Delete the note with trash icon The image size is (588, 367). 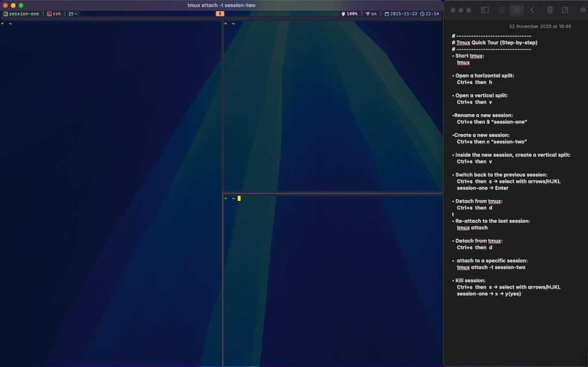(x=550, y=10)
